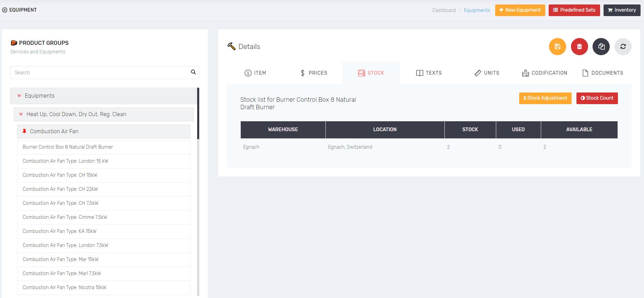Add New Equipment

click(x=520, y=10)
